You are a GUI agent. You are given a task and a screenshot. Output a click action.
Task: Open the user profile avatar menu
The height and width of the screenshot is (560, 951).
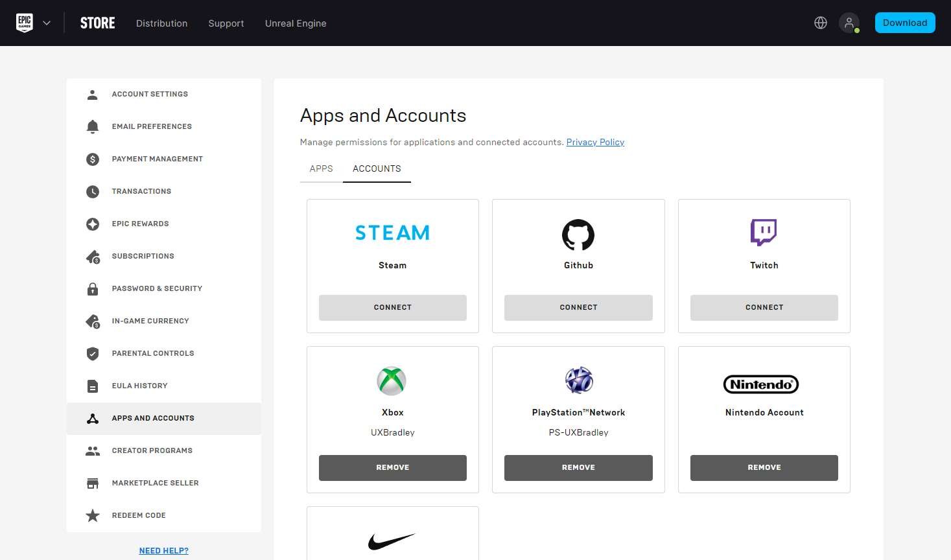pyautogui.click(x=849, y=23)
